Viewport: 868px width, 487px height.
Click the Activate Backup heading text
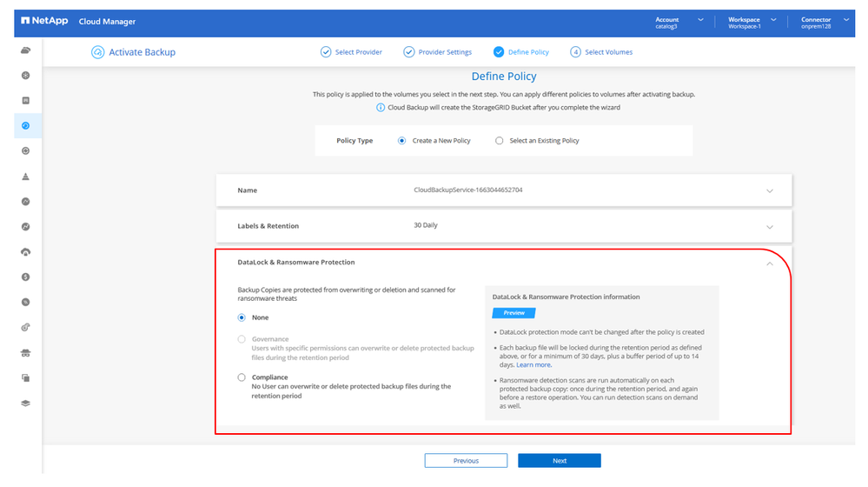(x=142, y=52)
